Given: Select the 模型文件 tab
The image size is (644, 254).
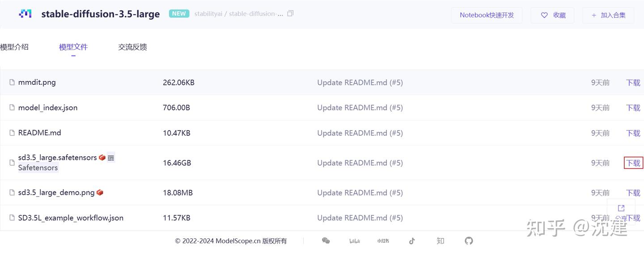Looking at the screenshot, I should pyautogui.click(x=73, y=47).
